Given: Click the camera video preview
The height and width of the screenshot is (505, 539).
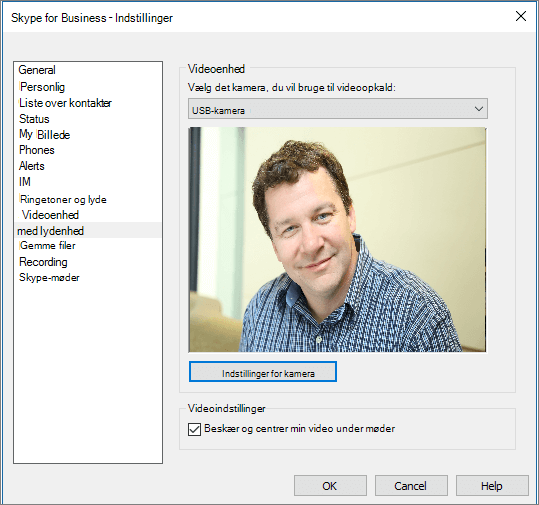Looking at the screenshot, I should 337,240.
